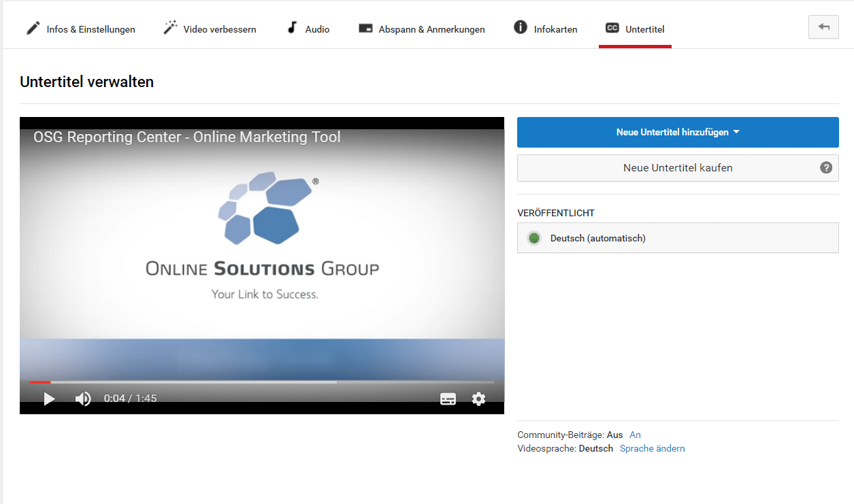Click the help question mark icon
Viewport: 854px width, 504px height.
pos(826,167)
